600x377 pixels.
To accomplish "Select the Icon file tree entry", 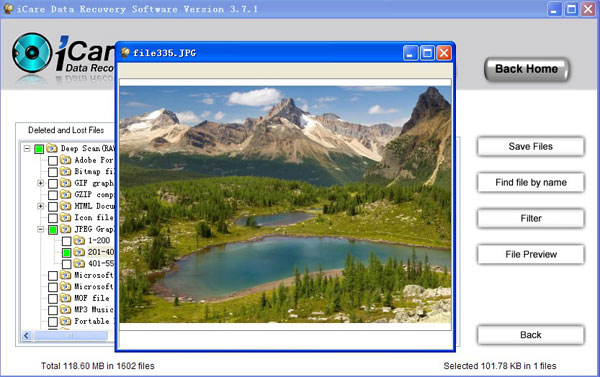I will [94, 217].
